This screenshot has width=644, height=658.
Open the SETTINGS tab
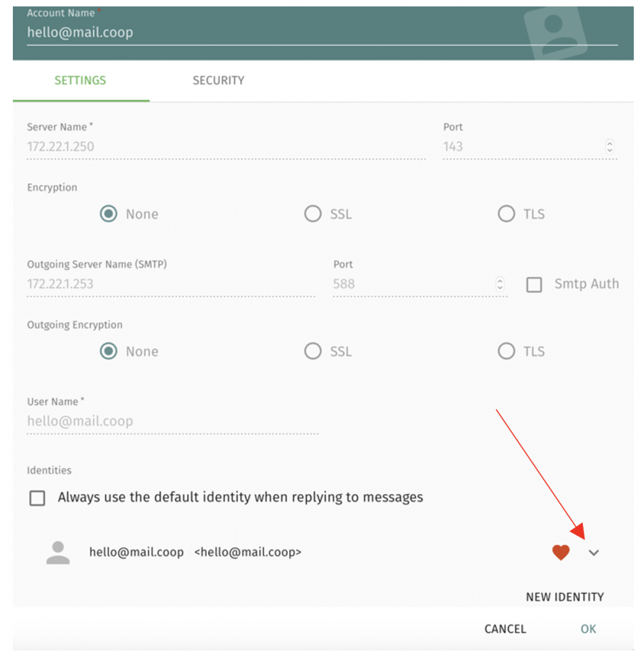click(80, 80)
